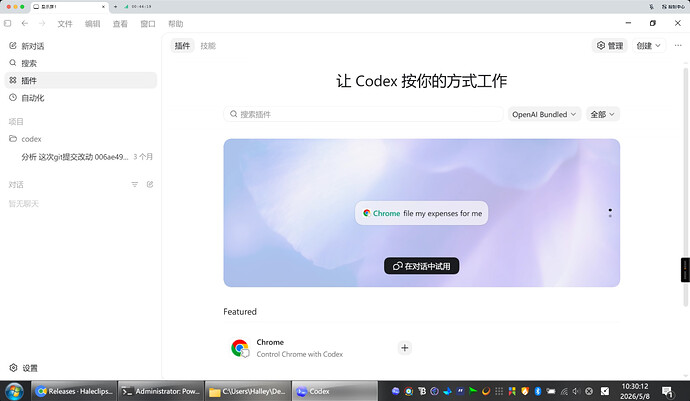Go back with the left arrow
The image size is (690, 401).
coord(25,23)
